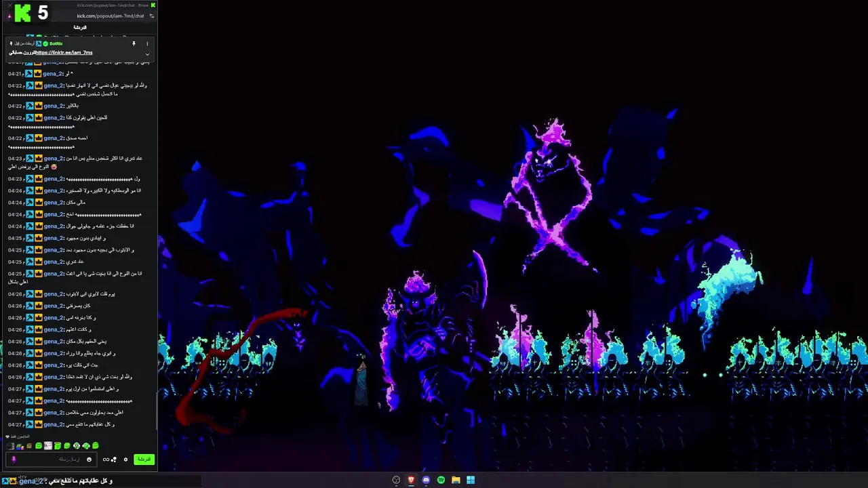Select the pink-white image emote

click(x=48, y=446)
